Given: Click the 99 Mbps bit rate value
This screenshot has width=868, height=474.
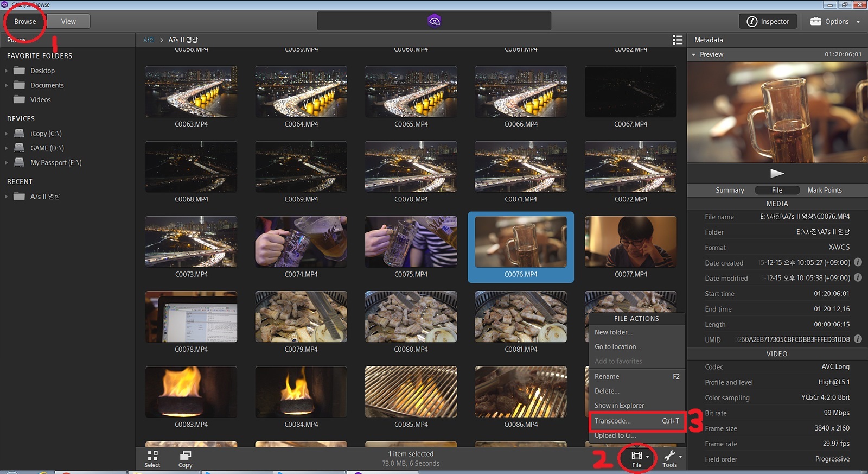Looking at the screenshot, I should 837,413.
